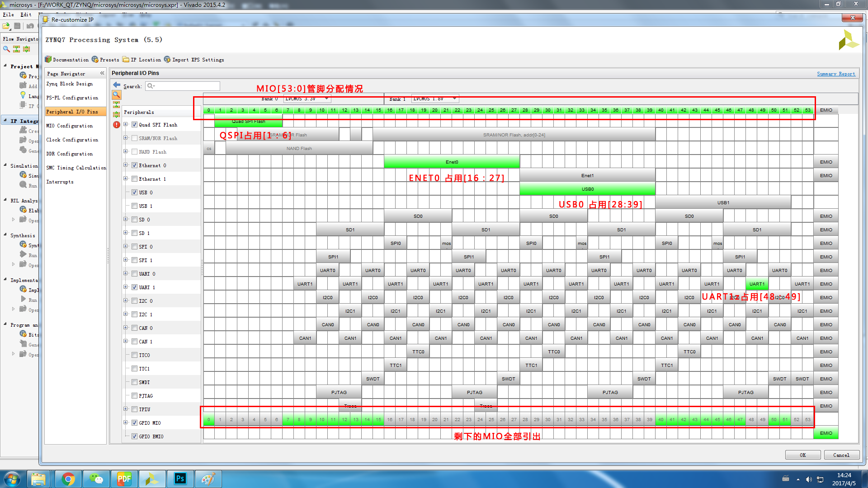Click expand all icon beside Peripherals
The width and height of the screenshot is (868, 488).
click(x=117, y=114)
